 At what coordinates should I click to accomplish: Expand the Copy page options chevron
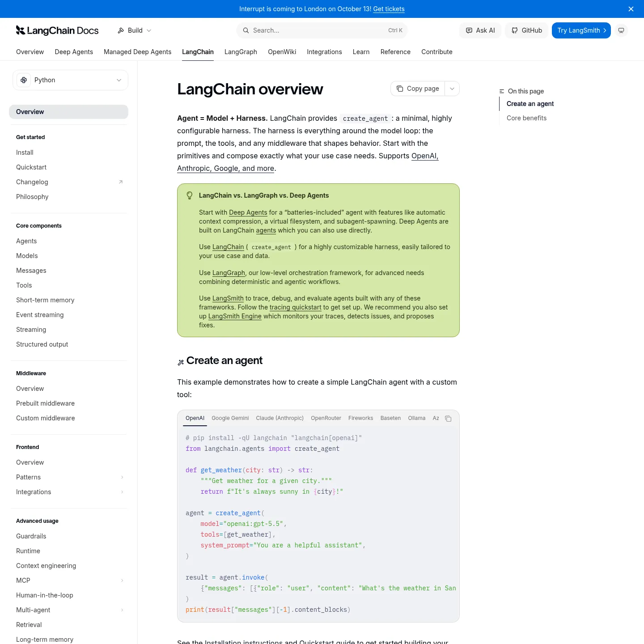coord(452,89)
